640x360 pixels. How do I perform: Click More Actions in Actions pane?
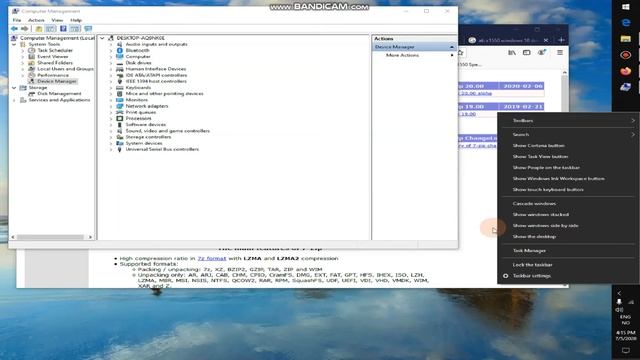[414, 55]
